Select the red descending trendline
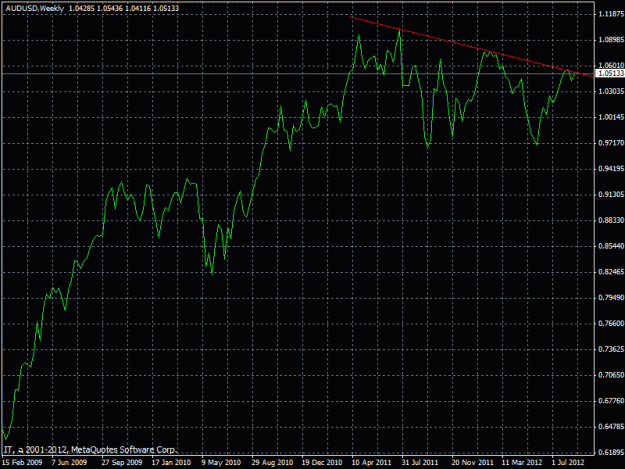Screen dimensions: 625x469 point(471,47)
